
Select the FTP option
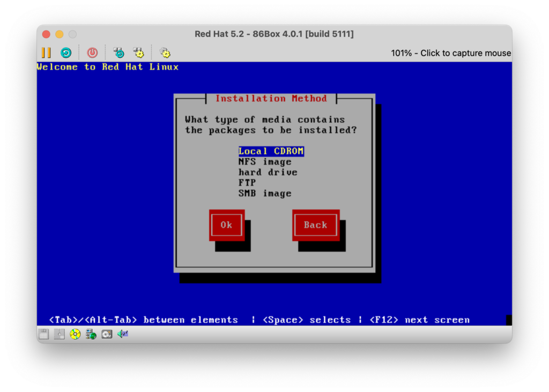(x=247, y=183)
